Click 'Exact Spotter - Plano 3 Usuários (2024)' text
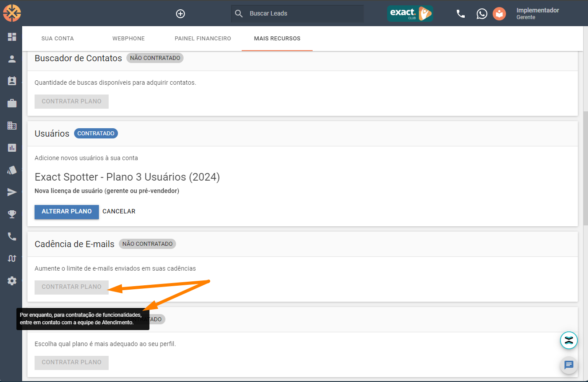 tap(127, 177)
